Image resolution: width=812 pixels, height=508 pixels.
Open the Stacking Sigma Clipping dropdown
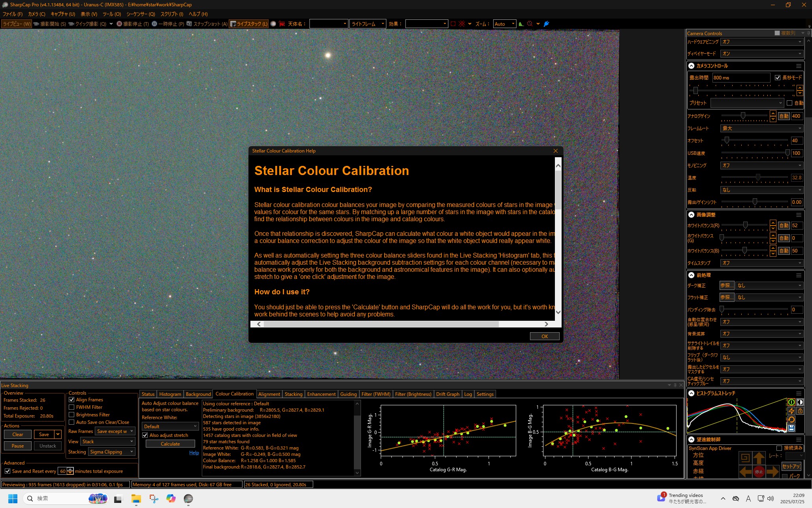[112, 452]
